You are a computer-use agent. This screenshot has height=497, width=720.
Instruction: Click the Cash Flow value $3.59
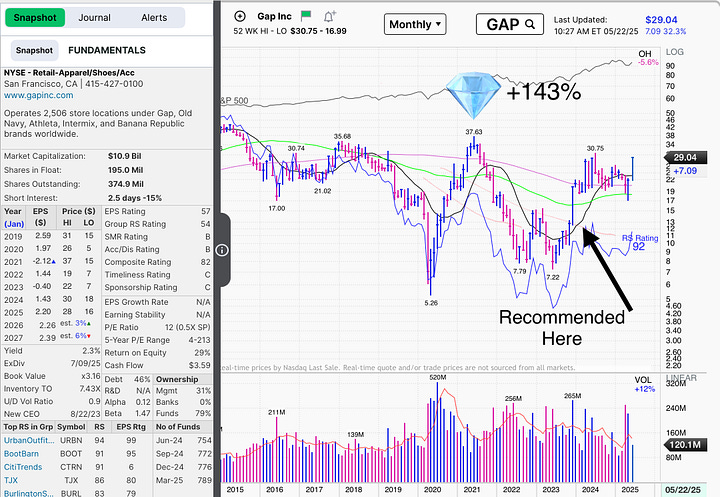tap(200, 365)
